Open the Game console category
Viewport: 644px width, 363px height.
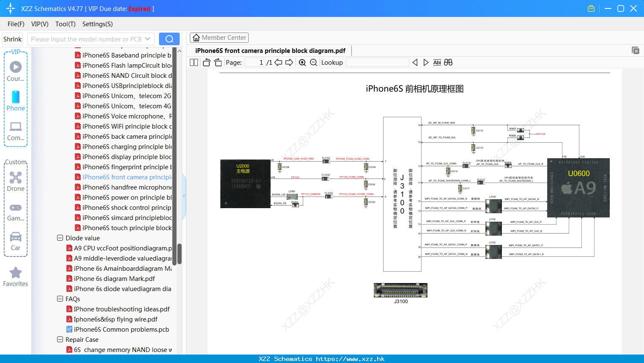16,212
